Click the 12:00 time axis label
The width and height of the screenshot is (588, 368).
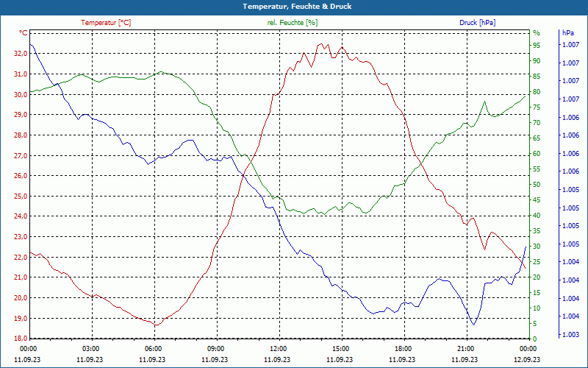coord(278,349)
